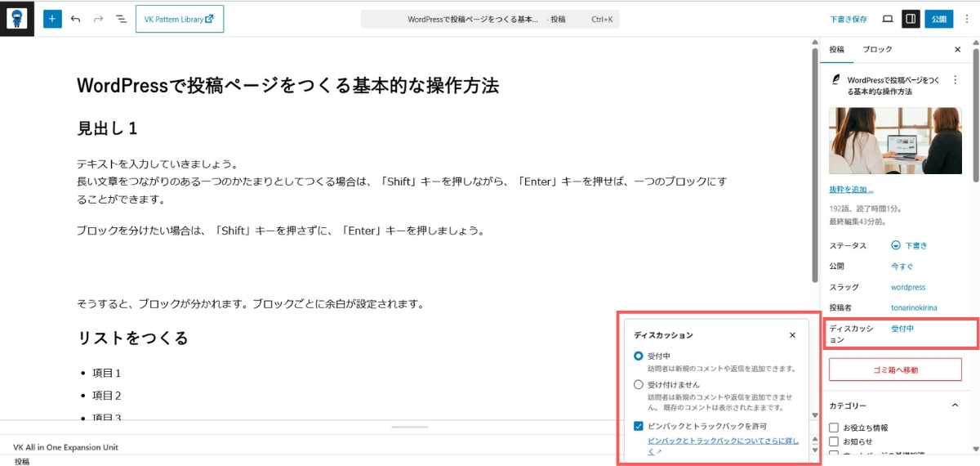
Task: Click list item 項目１
Action: (106, 374)
